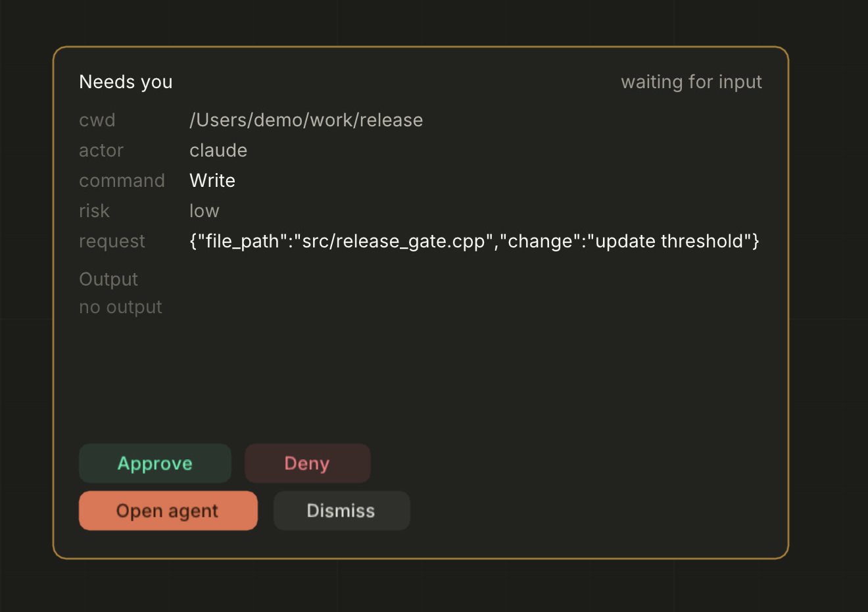Click the 'command' field label

tap(122, 180)
